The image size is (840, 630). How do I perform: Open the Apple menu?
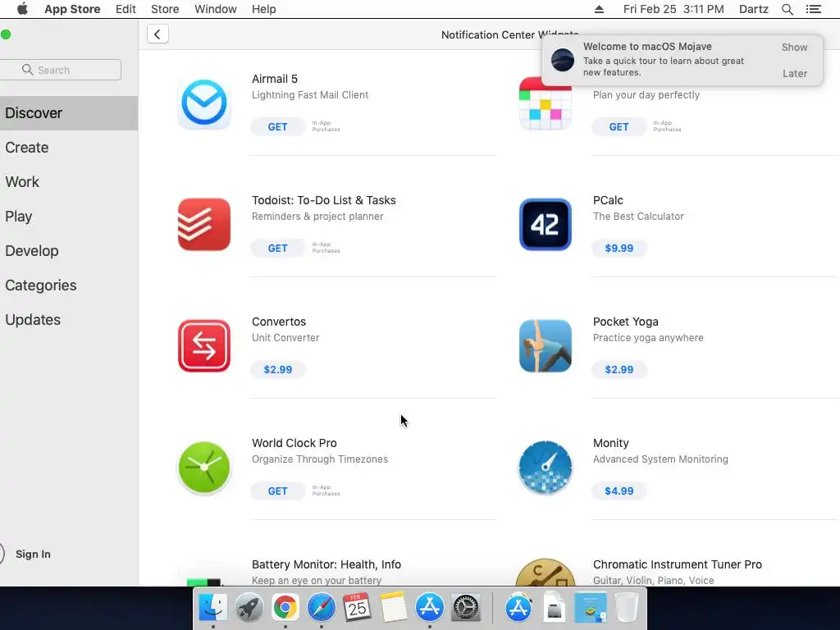[22, 9]
